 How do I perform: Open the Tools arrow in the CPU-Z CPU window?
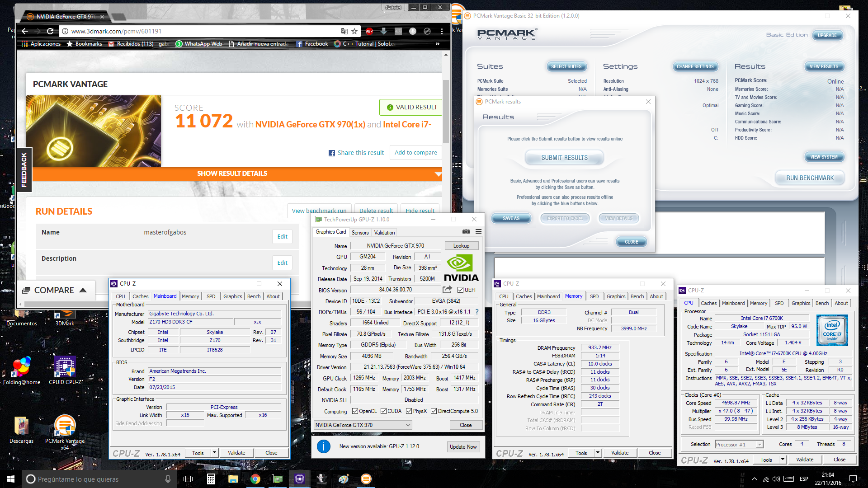point(783,460)
